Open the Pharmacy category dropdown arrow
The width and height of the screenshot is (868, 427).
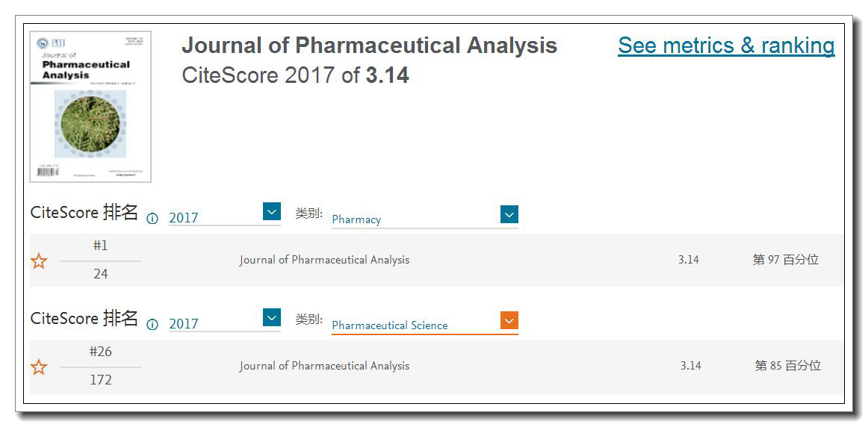pos(509,214)
